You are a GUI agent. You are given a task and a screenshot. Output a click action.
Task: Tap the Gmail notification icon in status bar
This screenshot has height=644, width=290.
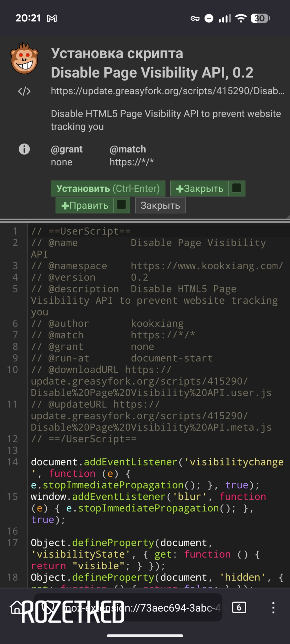pyautogui.click(x=52, y=19)
